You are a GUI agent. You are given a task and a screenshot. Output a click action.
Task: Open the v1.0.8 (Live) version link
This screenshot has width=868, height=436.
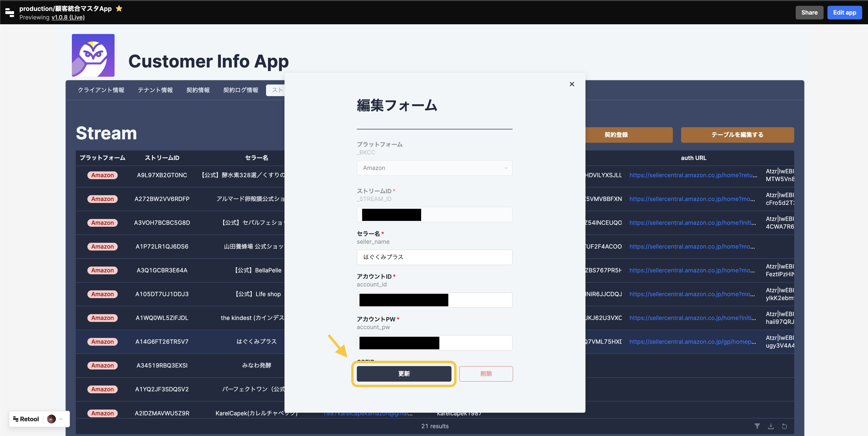[68, 17]
